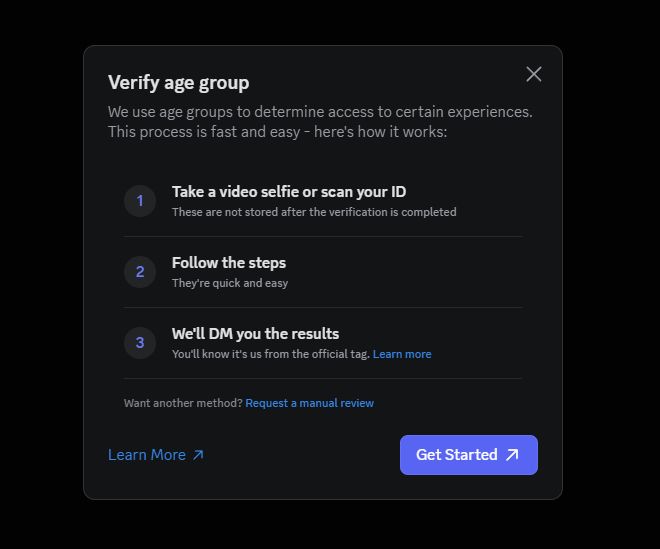Click the They're quick and easy subtitle
The image size is (660, 549).
[x=230, y=283]
